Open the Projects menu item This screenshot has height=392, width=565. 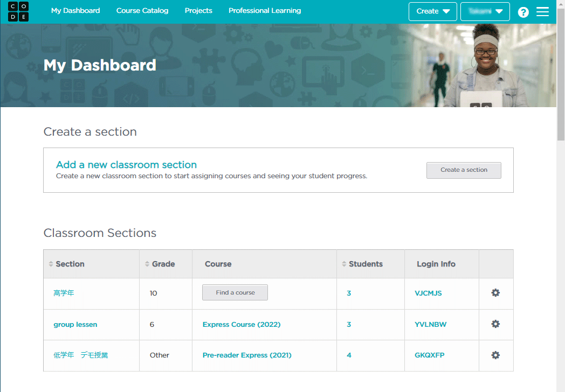(x=198, y=11)
